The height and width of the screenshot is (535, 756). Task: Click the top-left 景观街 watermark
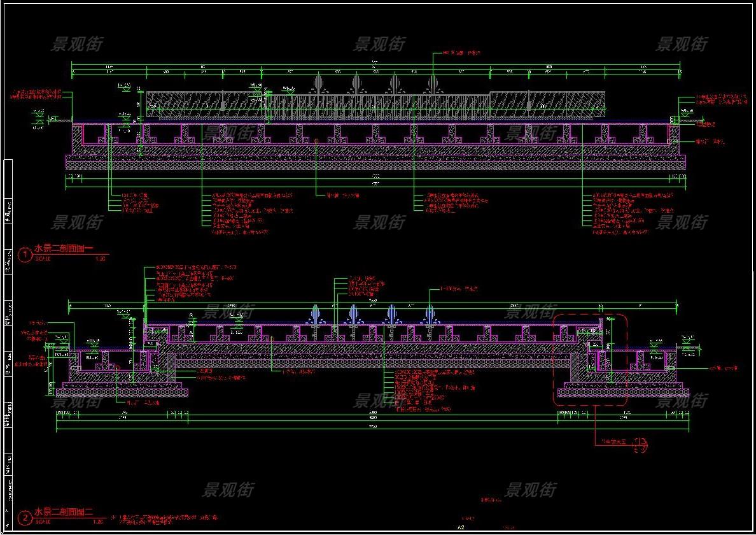76,44
